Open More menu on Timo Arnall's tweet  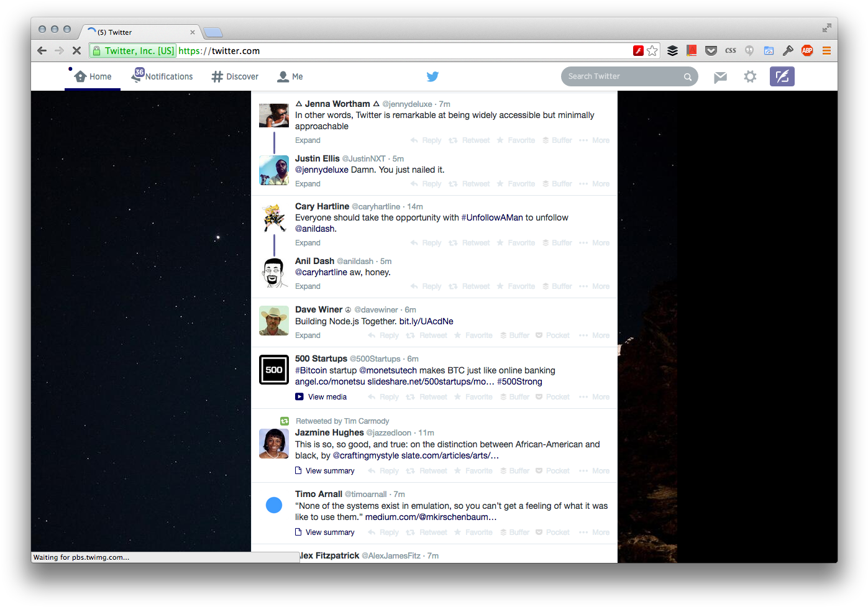point(595,532)
